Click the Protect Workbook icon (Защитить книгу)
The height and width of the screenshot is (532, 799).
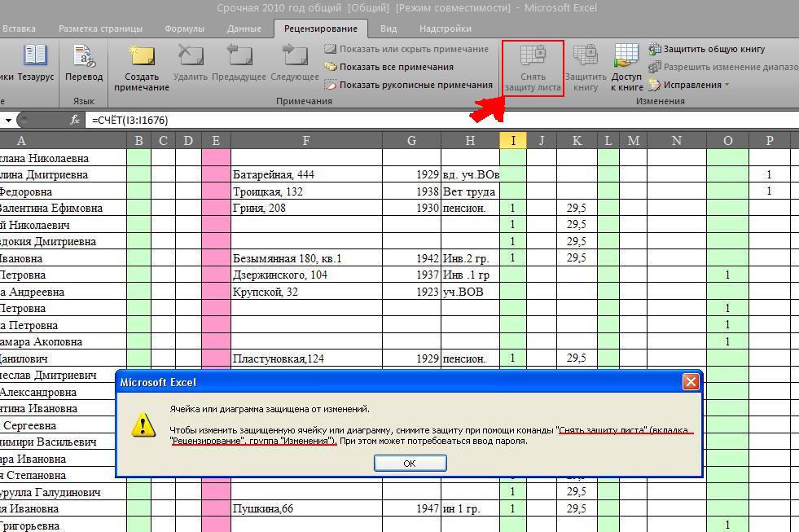586,57
